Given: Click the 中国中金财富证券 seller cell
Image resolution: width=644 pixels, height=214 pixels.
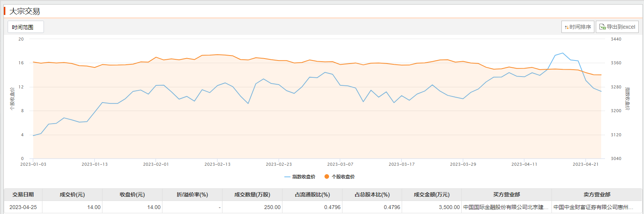Looking at the screenshot, I should 597,207.
